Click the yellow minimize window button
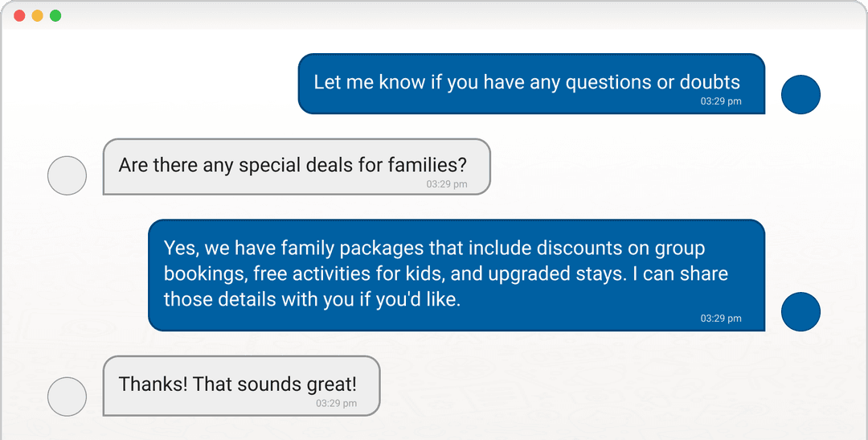 tap(37, 15)
